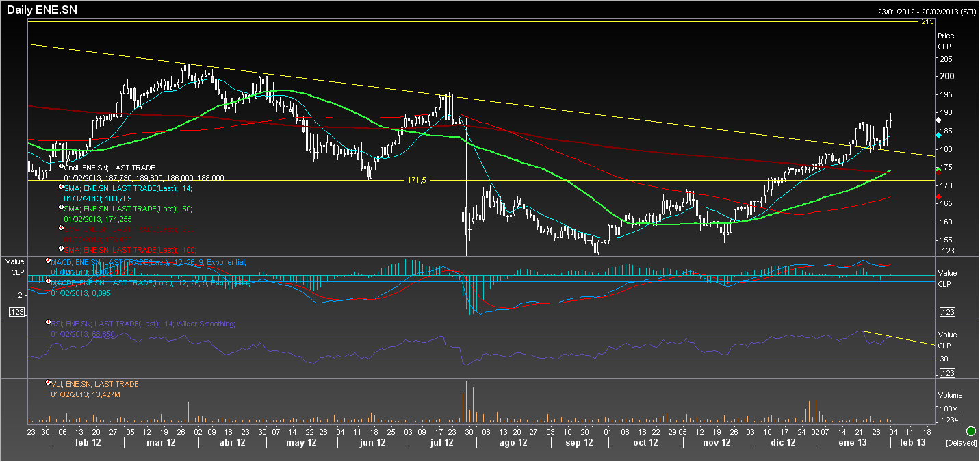Click the SMA 100 legend plus icon
The height and width of the screenshot is (462, 980).
click(x=61, y=248)
